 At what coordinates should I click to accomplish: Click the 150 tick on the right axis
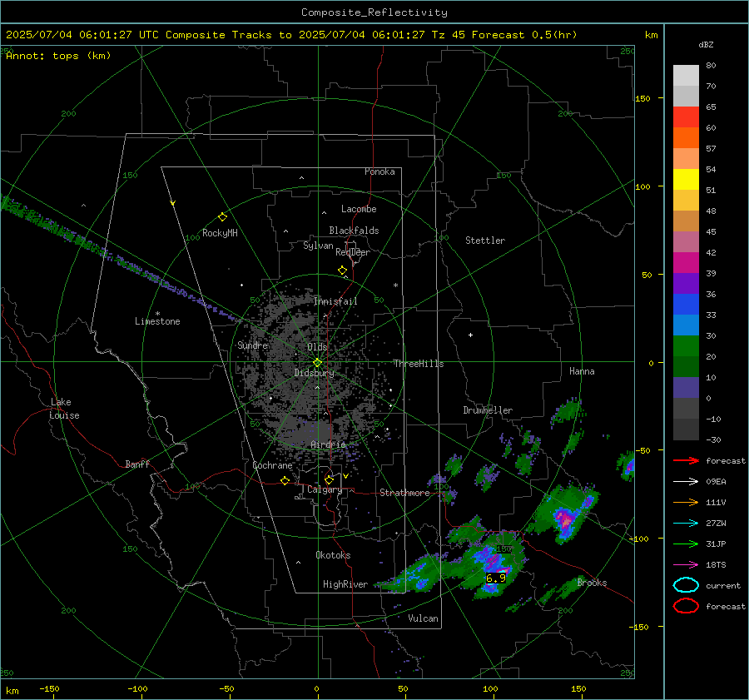pos(643,98)
